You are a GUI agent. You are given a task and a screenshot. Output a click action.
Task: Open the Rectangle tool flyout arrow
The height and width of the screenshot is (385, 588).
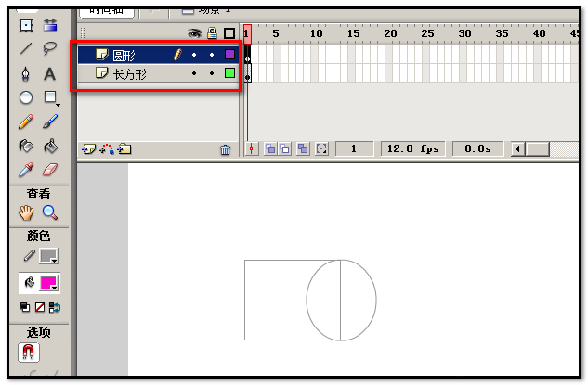click(58, 106)
